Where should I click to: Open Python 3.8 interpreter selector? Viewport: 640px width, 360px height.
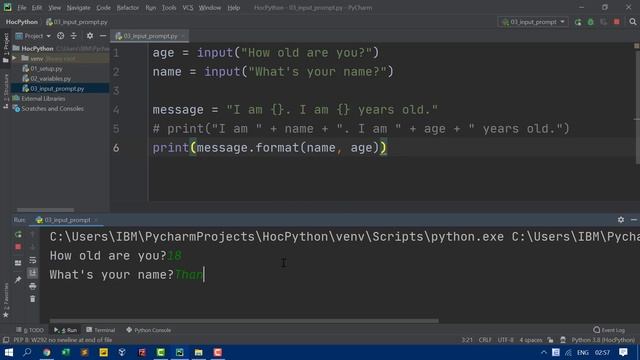(x=602, y=340)
